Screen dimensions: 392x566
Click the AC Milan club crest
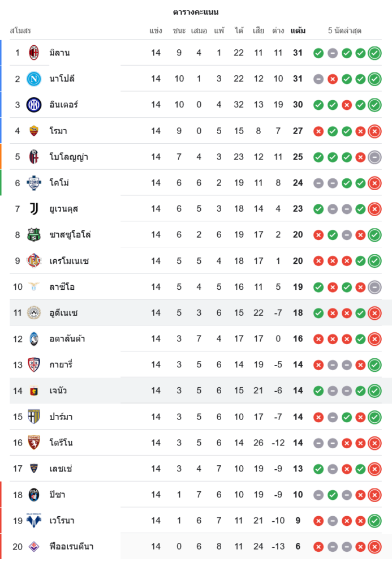tap(34, 53)
